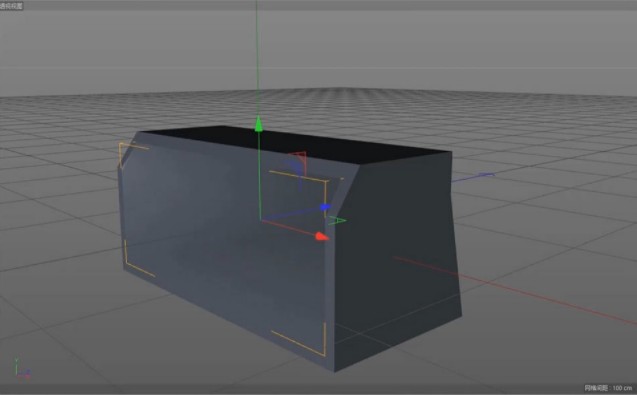Click the small gray point near top bevel
Viewport: 637px width, 395px height.
[x=342, y=178]
